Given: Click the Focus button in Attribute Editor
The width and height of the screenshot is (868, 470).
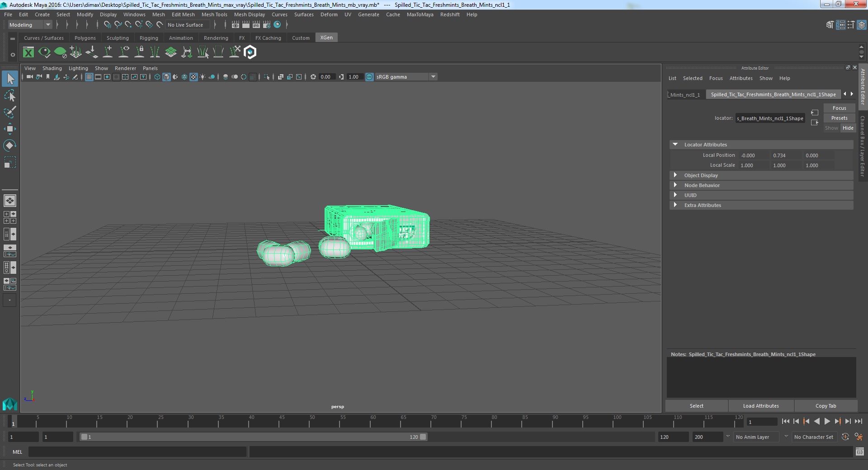Looking at the screenshot, I should [x=839, y=108].
